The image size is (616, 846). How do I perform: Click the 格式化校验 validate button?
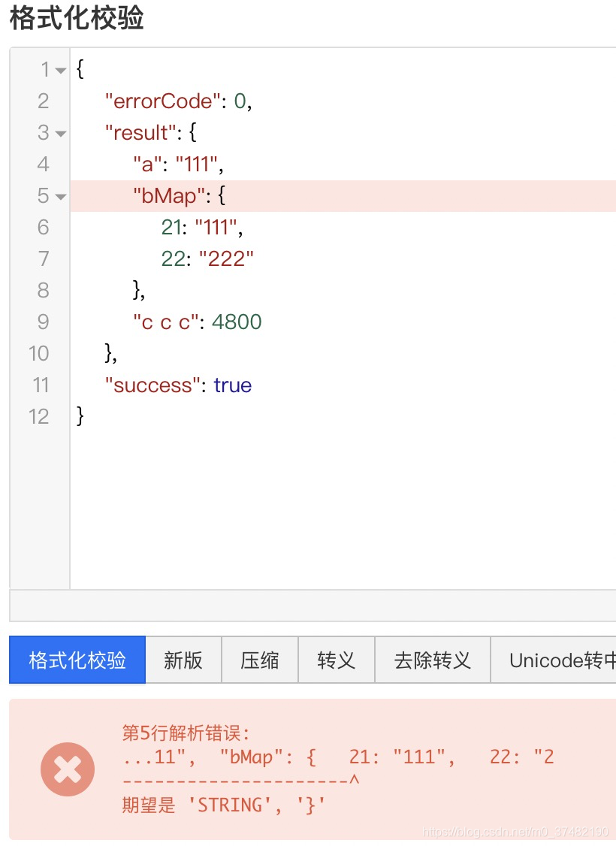pyautogui.click(x=76, y=659)
